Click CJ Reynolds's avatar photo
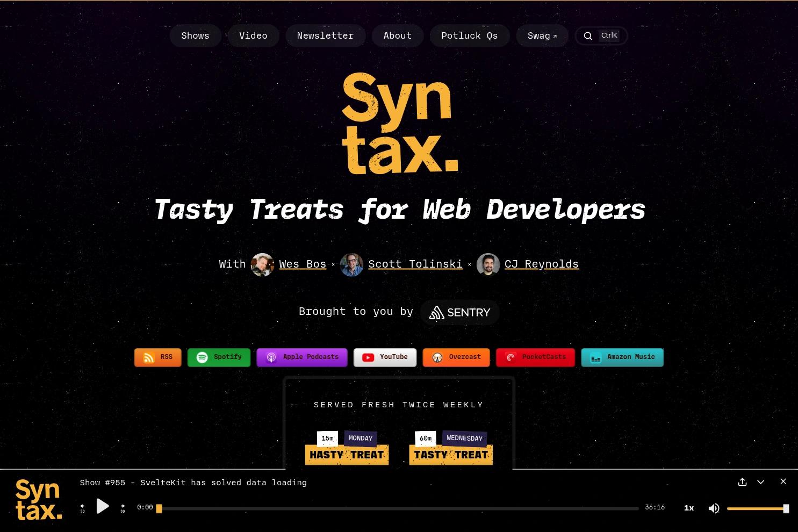798x532 pixels. (488, 264)
